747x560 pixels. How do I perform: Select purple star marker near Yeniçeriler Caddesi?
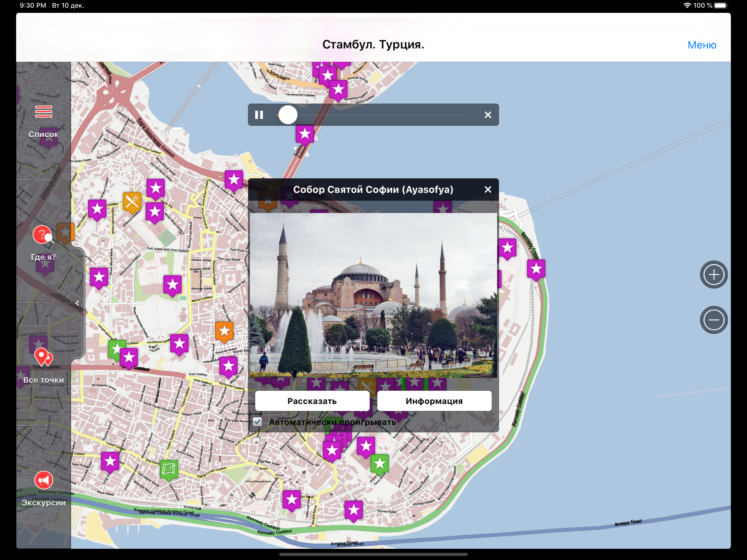click(229, 367)
